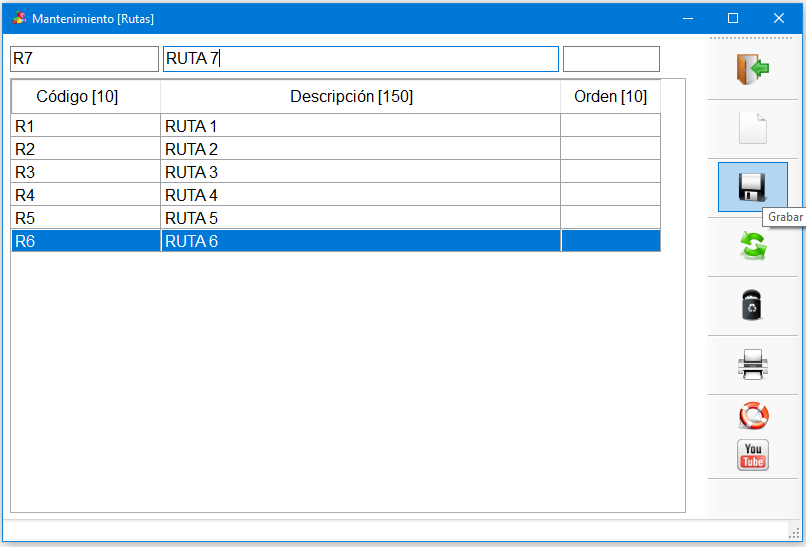Viewport: 806px width, 547px height.
Task: Click the Grabar floppy disk icon
Action: [x=753, y=187]
